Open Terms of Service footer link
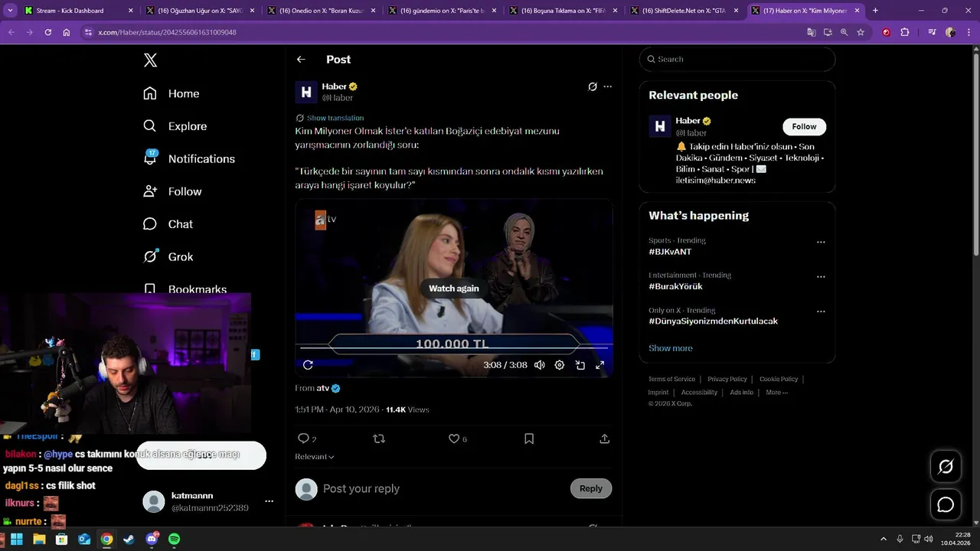 pos(671,379)
